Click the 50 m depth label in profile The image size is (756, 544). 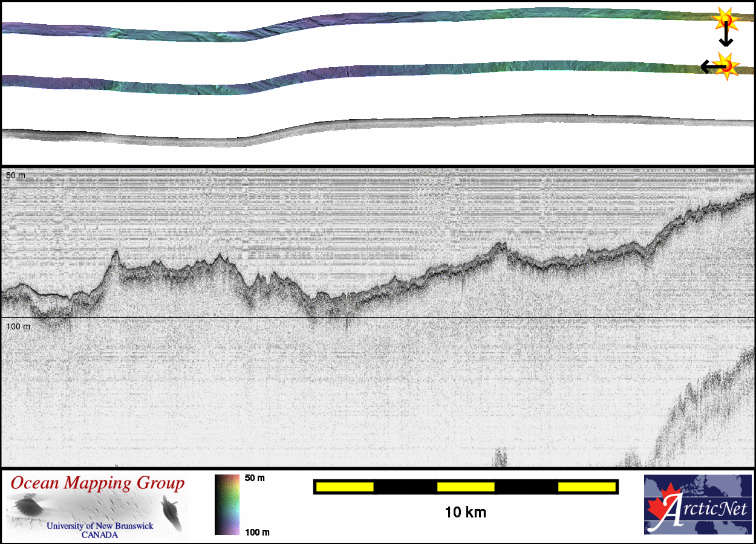(x=16, y=175)
